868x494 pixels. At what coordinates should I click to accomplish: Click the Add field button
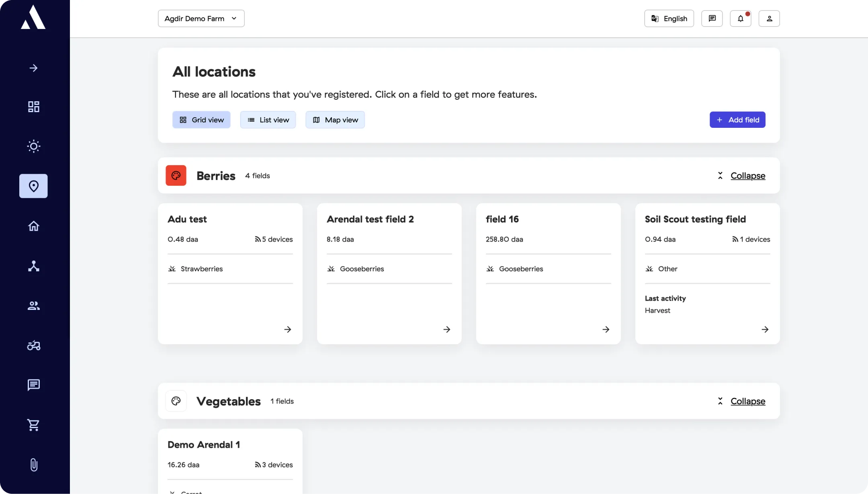point(737,120)
